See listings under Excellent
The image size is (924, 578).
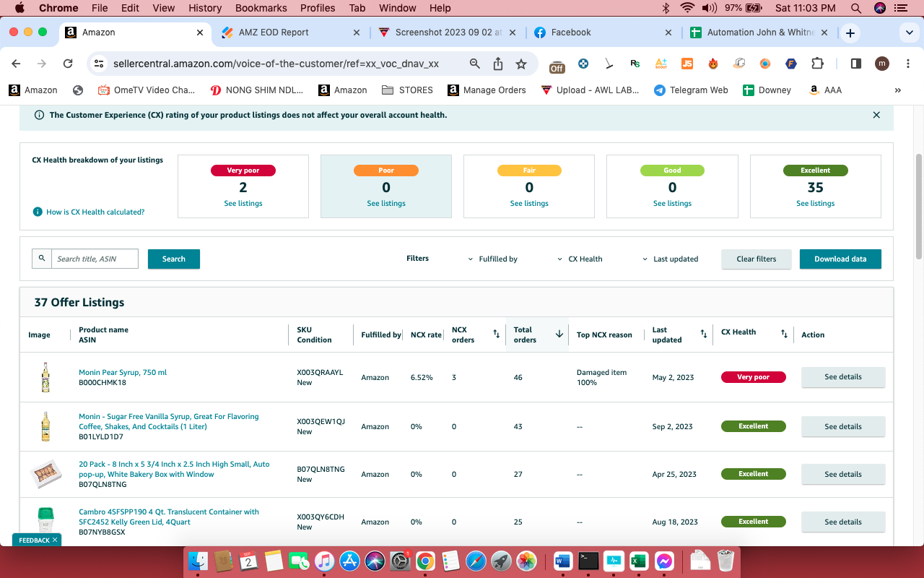coord(816,204)
